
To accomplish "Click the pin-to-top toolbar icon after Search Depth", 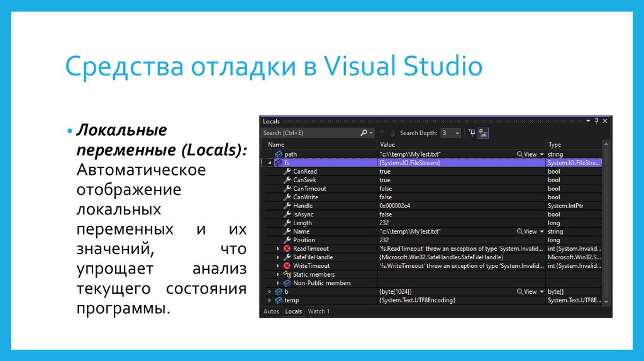I will click(x=472, y=133).
